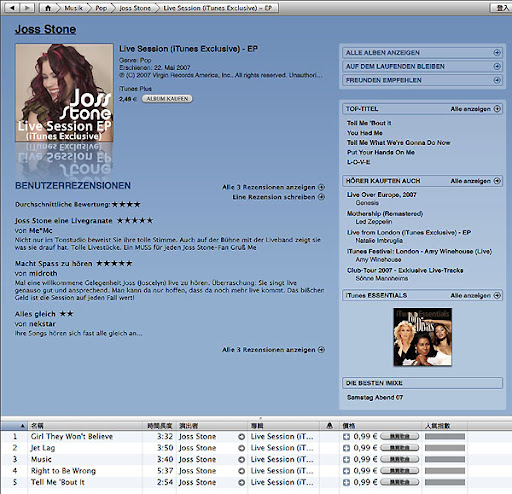The height and width of the screenshot is (494, 512).
Task: Click the iTunes Essentials Alle anzeigen arrow
Action: pyautogui.click(x=497, y=295)
